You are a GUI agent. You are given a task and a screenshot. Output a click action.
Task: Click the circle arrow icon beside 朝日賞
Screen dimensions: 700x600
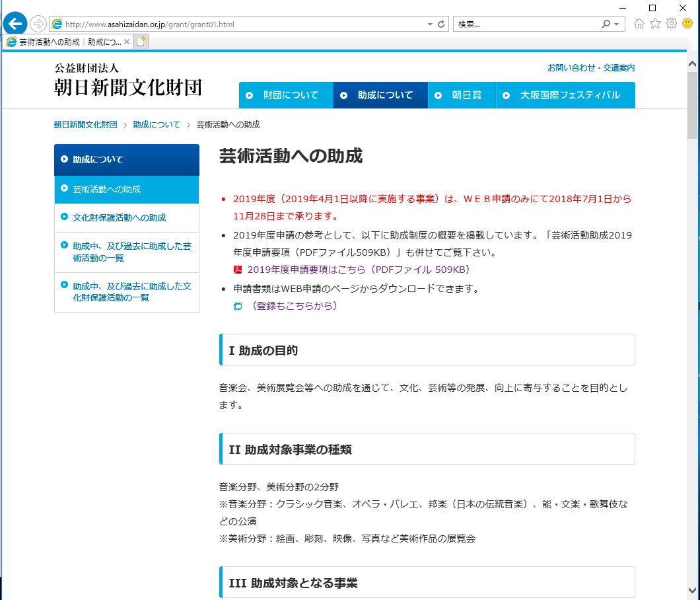(438, 95)
